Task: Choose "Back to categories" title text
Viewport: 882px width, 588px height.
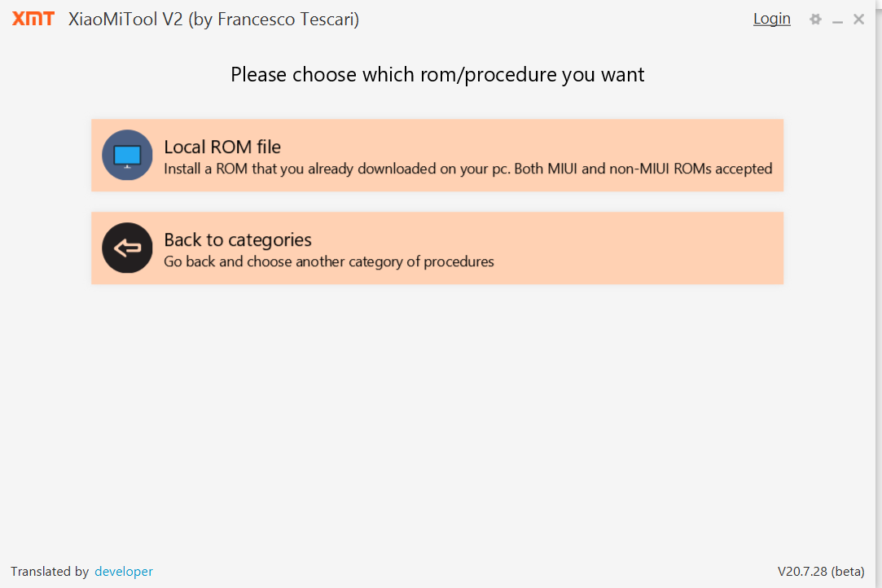Action: pos(238,239)
